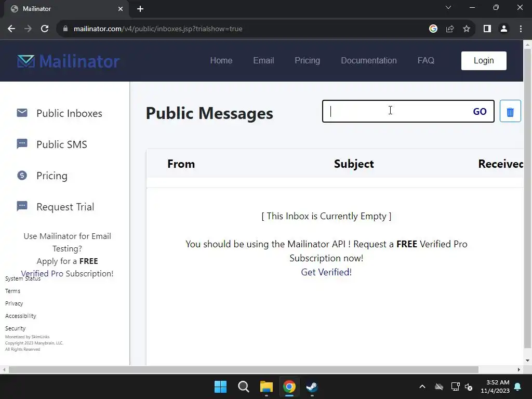Screen dimensions: 532x399
Task: Open the Chrome three-dot menu
Action: tap(521, 29)
